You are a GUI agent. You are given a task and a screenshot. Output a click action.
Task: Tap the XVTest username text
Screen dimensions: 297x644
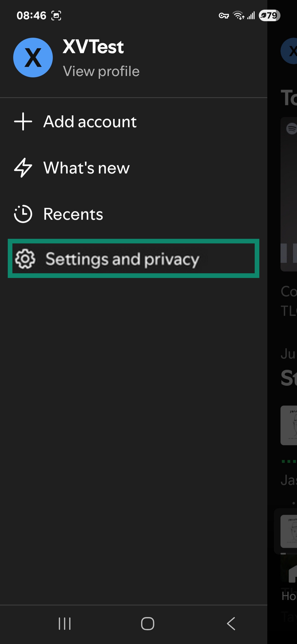click(x=94, y=46)
